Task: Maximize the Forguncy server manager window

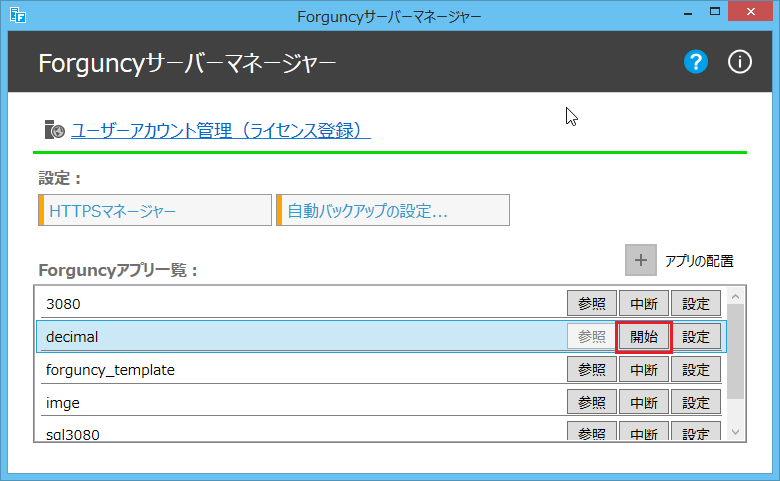Action: point(715,12)
